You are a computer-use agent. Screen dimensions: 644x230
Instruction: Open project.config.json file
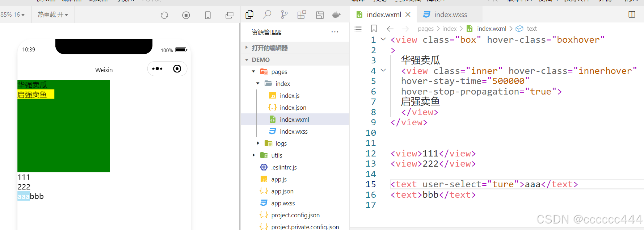(x=295, y=215)
